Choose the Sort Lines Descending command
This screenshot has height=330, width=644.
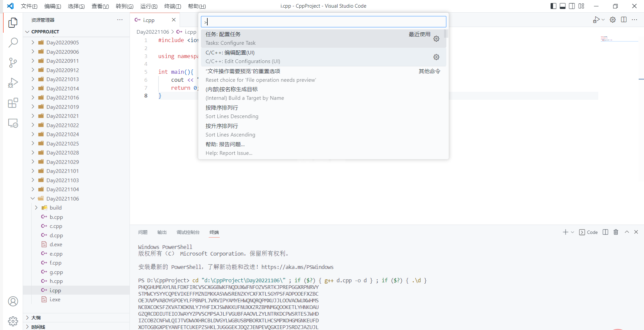pos(323,112)
